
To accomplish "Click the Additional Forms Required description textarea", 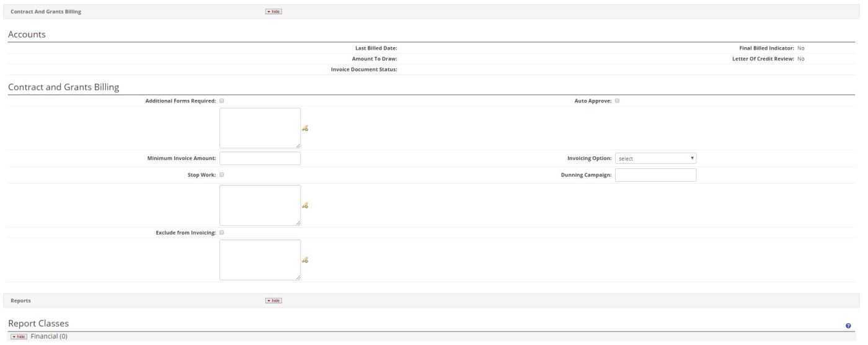I will 260,128.
